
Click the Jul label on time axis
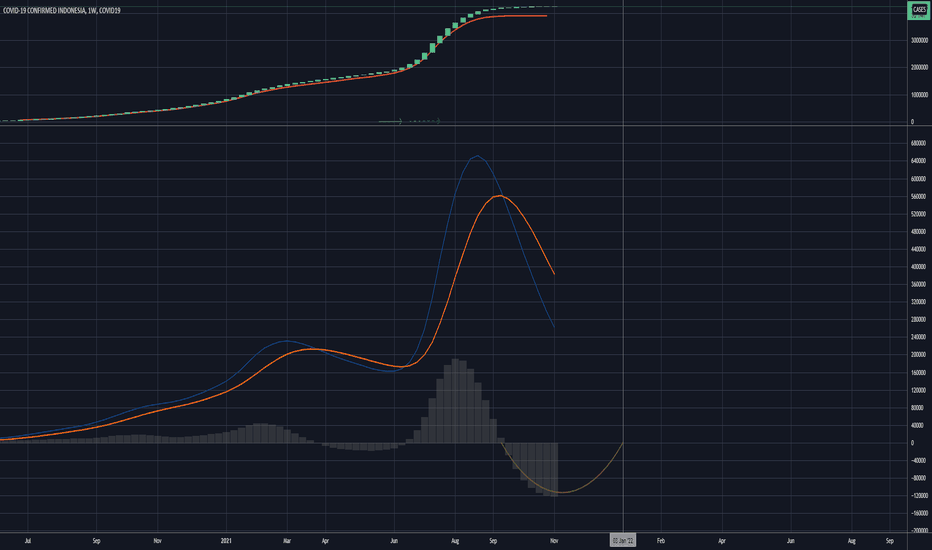click(x=28, y=540)
